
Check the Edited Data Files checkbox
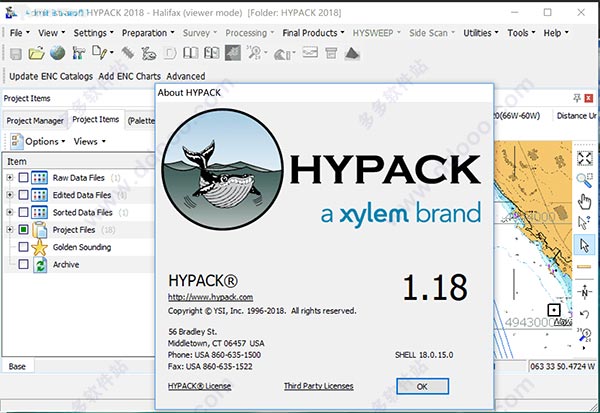[x=23, y=195]
